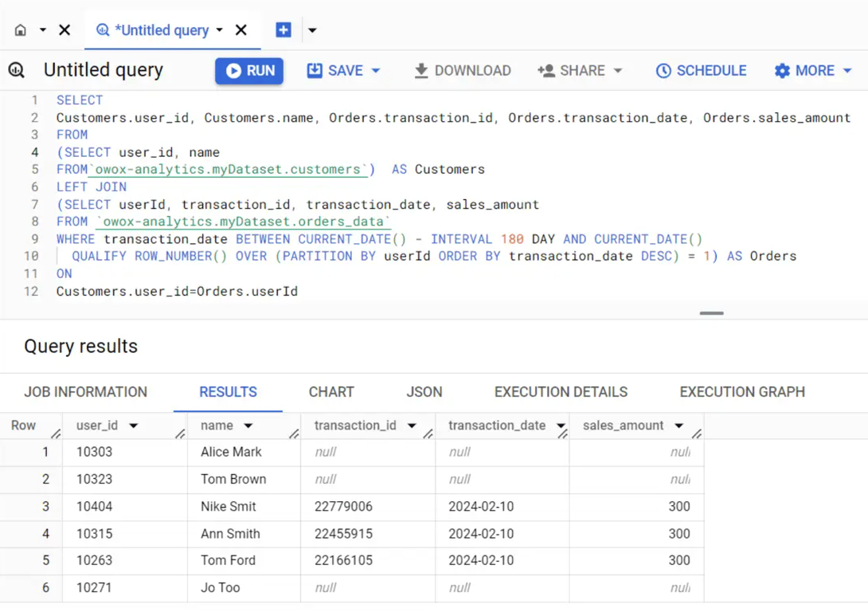Select the user_id cell 10303
The width and height of the screenshot is (868, 612).
tap(125, 453)
